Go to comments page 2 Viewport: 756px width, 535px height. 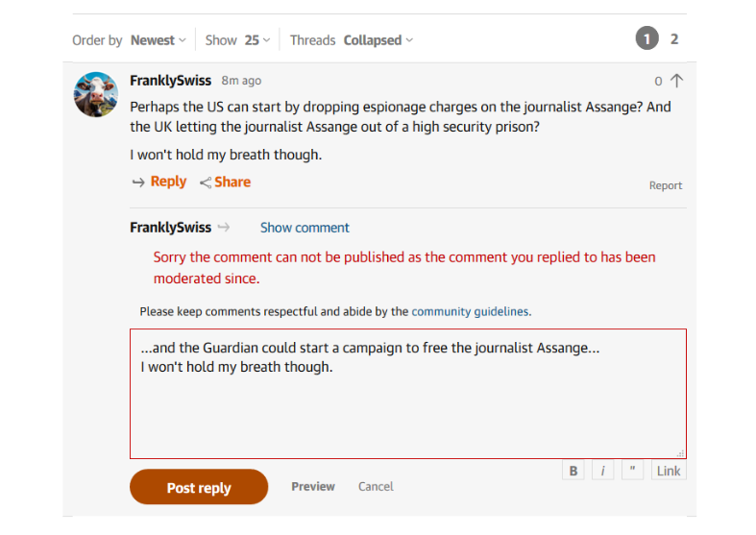(x=674, y=39)
